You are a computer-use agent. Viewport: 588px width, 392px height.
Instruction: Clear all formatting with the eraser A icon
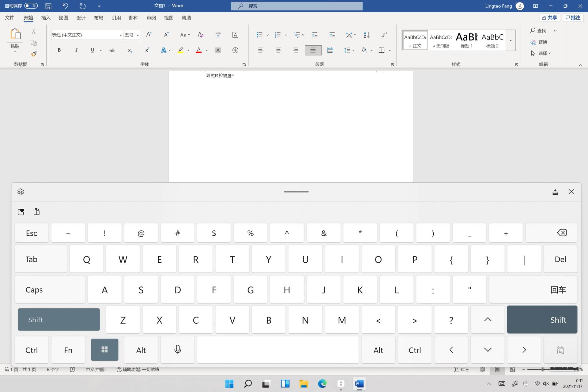(x=201, y=35)
